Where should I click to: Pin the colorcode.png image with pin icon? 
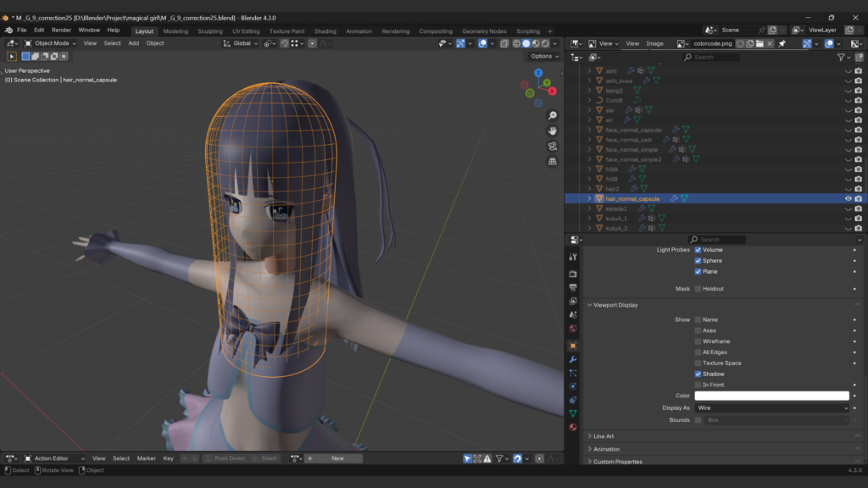pyautogui.click(x=782, y=43)
